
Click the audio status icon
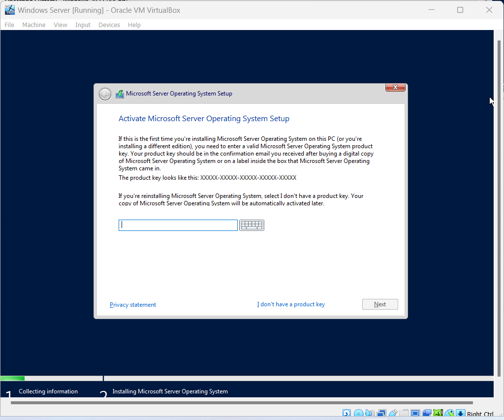pyautogui.click(x=370, y=413)
